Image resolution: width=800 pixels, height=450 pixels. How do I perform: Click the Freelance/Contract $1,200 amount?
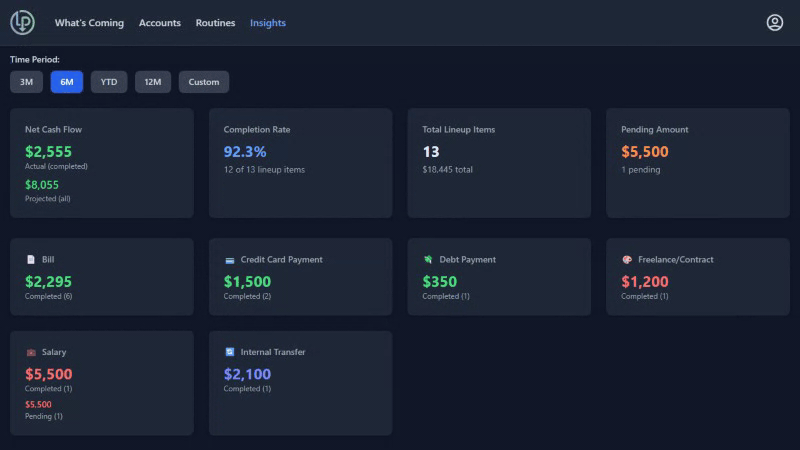click(x=645, y=282)
